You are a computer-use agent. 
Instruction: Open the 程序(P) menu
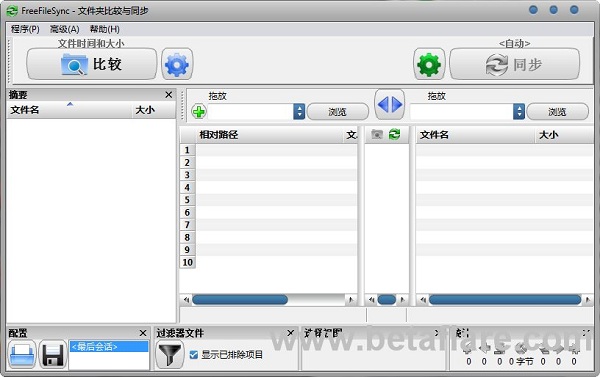(x=25, y=29)
